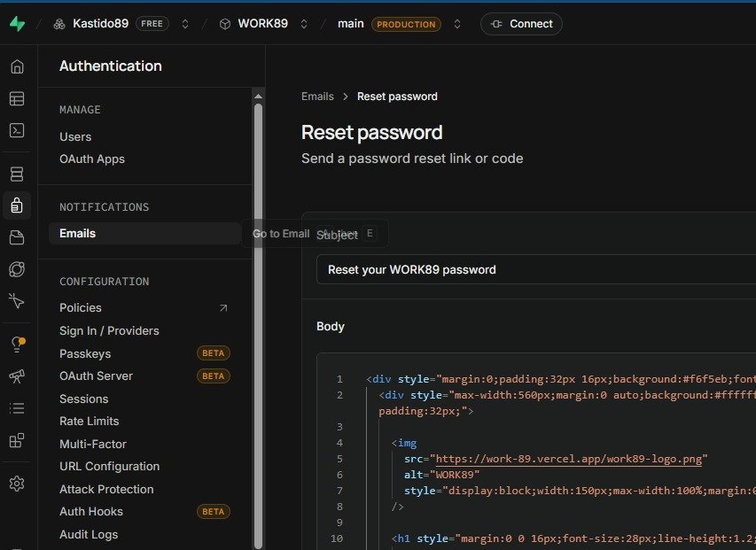Select Emails under Notifications

tap(144, 234)
